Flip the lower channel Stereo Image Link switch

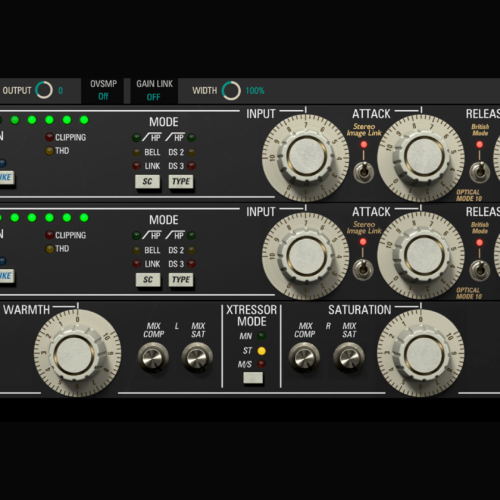363,269
